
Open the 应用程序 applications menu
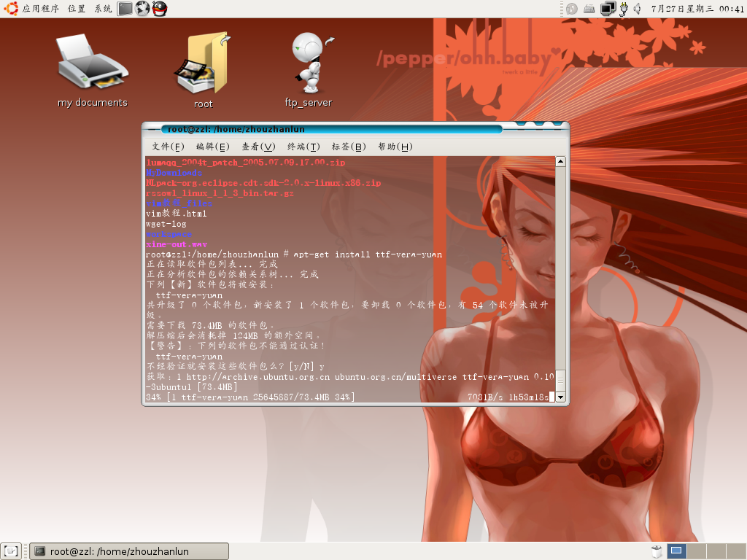41,9
